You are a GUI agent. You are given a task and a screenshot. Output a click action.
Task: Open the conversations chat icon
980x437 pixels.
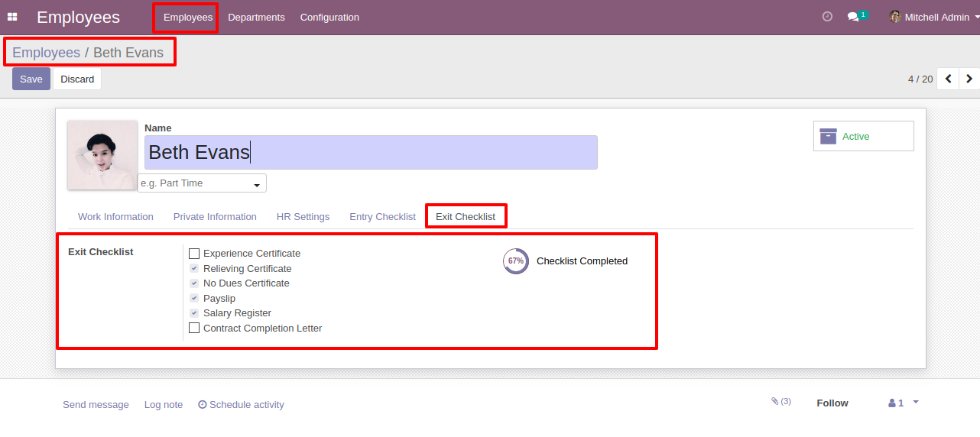click(x=854, y=17)
